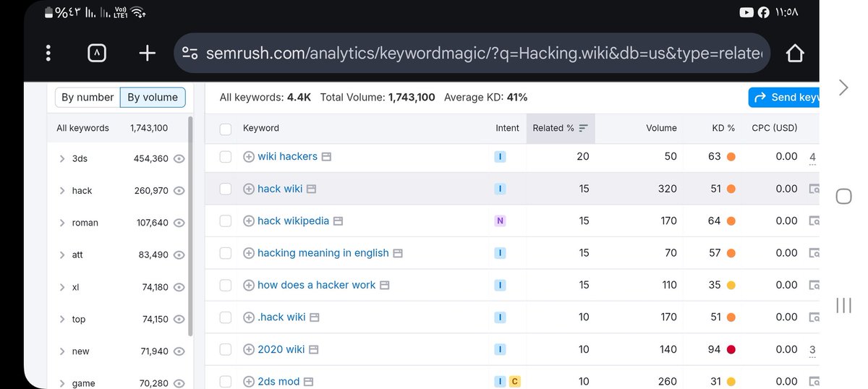This screenshot has width=868, height=389.
Task: Sort table by CPC (USD) column
Action: (774, 128)
